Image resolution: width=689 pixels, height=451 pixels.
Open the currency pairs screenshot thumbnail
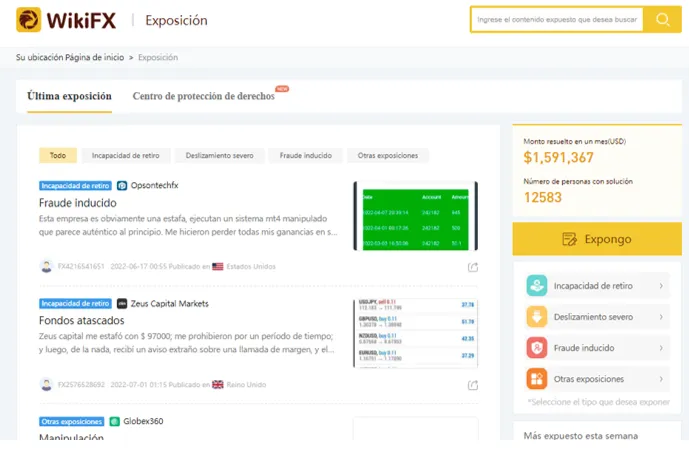[x=415, y=333]
